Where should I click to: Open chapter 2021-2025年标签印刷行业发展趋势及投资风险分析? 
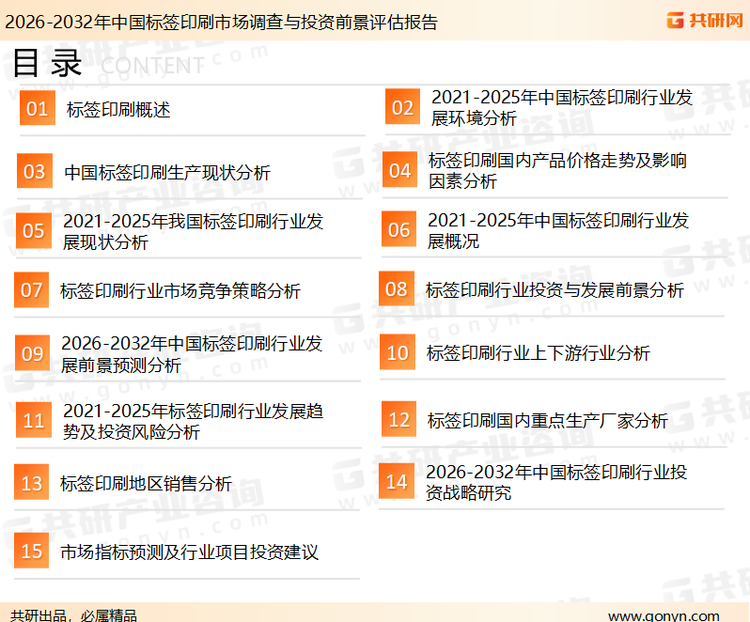pos(193,421)
